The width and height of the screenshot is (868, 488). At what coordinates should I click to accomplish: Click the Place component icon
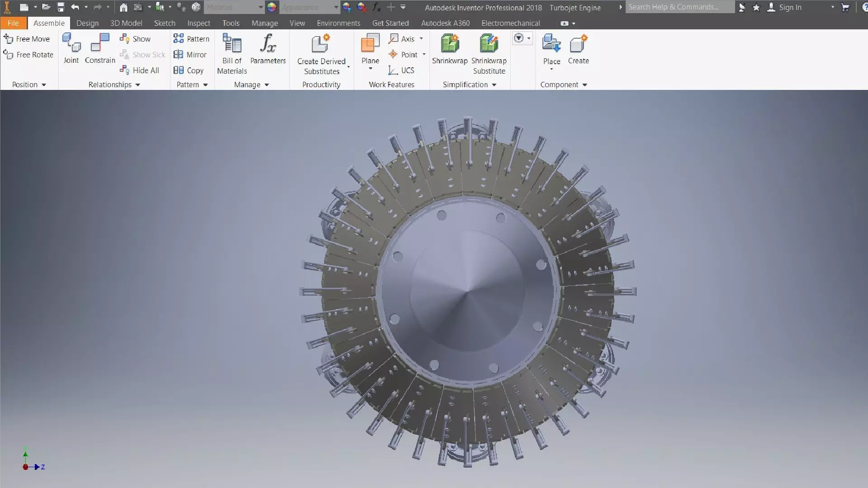tap(551, 44)
